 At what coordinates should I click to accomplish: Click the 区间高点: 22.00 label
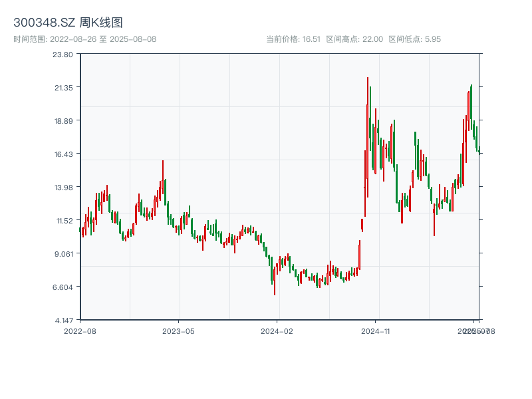(x=354, y=39)
